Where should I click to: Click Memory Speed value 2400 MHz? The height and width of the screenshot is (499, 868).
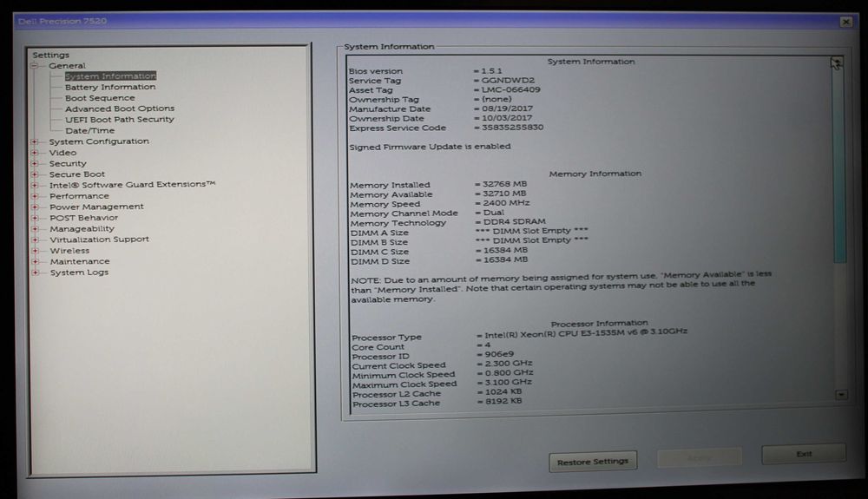[506, 203]
